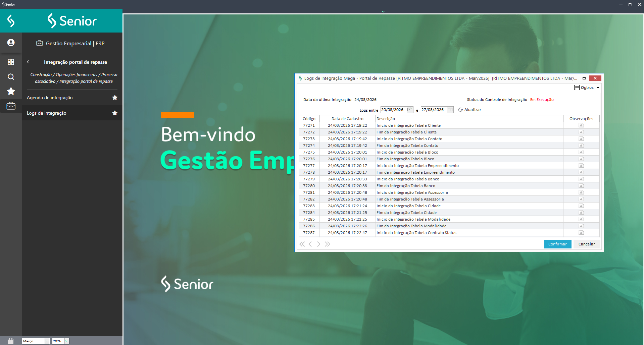Select 'Inicio da integração Tabela Contrato Status'
This screenshot has height=345, width=644.
click(416, 233)
